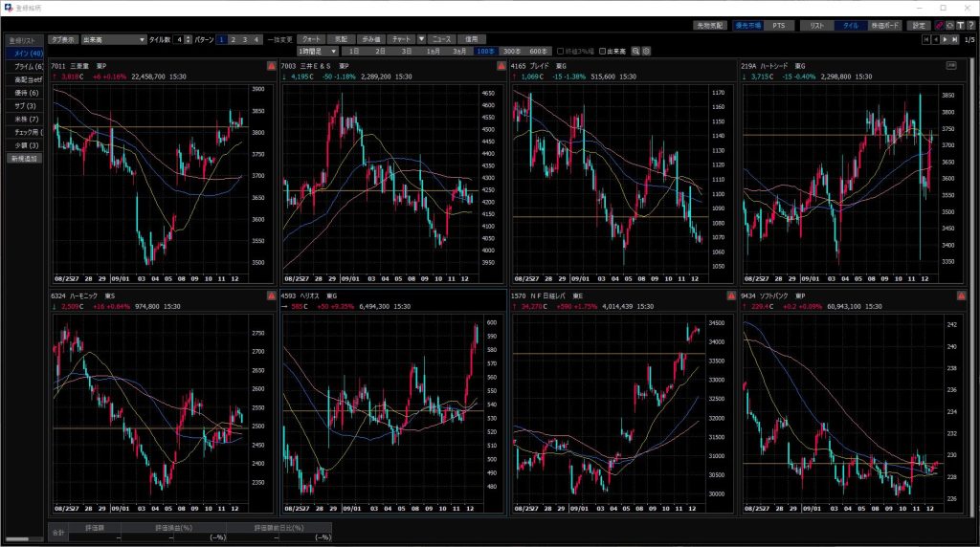
Task: Click the 設定 settings button
Action: (x=919, y=26)
